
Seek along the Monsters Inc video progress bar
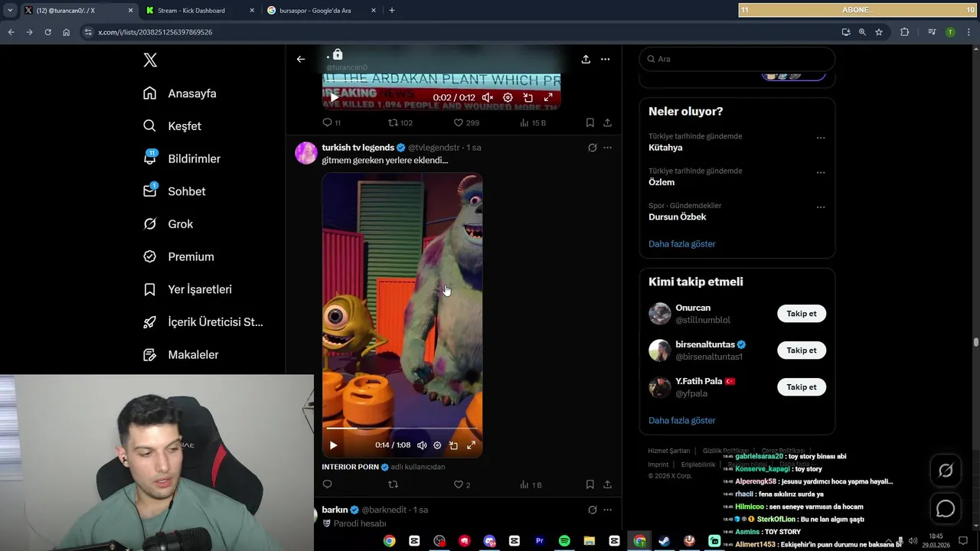402,429
